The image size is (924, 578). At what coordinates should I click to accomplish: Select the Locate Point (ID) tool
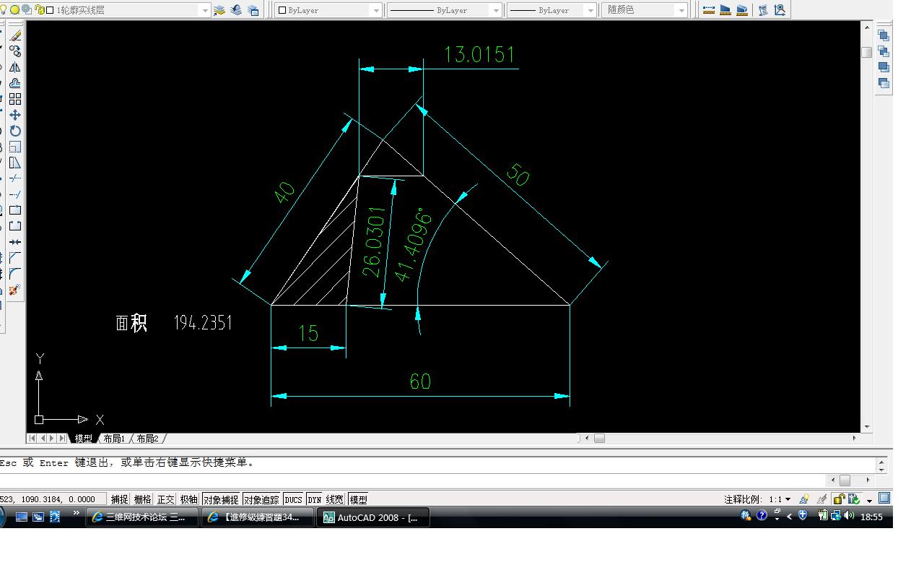(x=780, y=10)
